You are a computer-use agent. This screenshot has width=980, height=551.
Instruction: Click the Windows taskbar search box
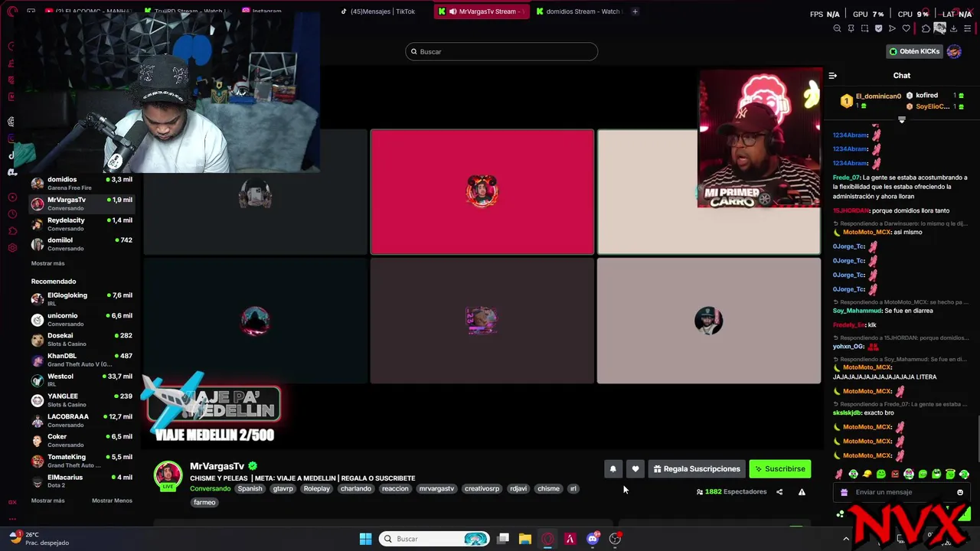[x=435, y=539]
